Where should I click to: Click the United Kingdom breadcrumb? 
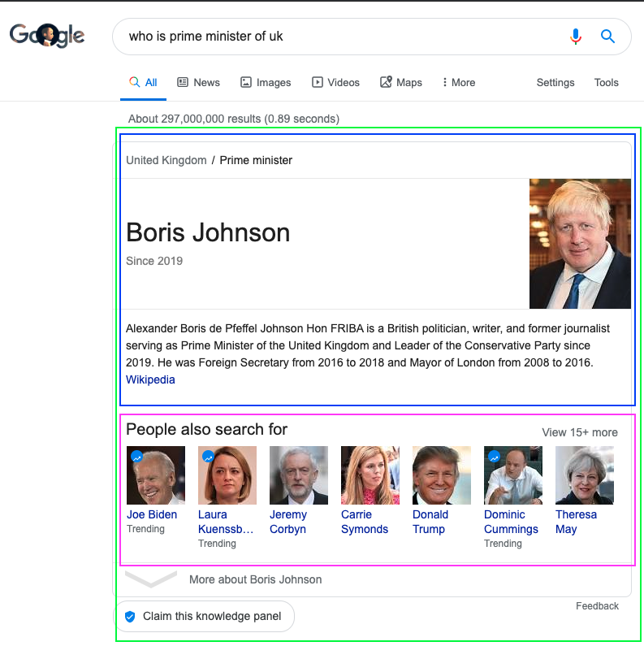pos(166,160)
